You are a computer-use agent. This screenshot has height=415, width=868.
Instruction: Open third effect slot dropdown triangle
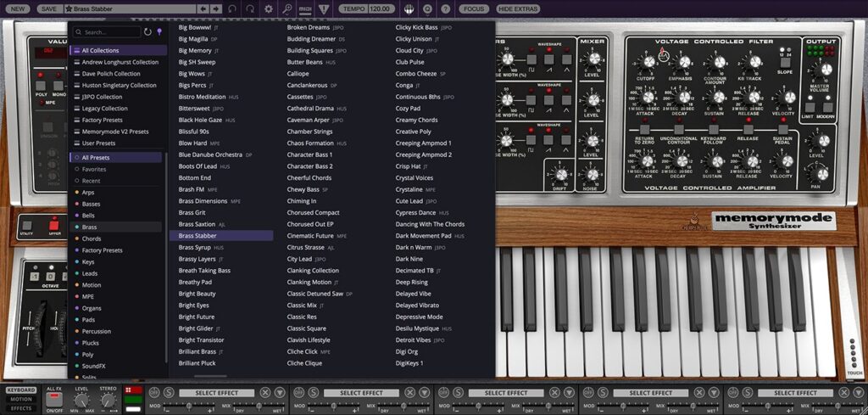[x=569, y=392]
